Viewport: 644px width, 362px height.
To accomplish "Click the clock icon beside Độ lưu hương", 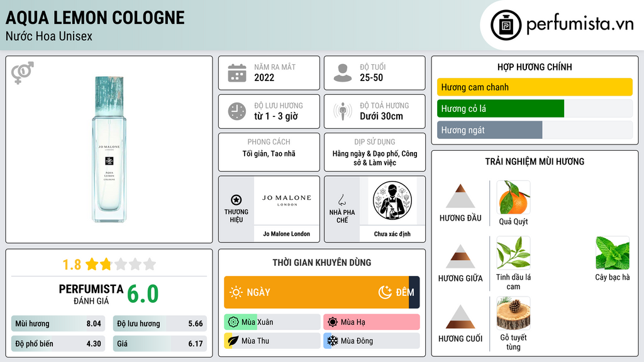I will [x=237, y=111].
